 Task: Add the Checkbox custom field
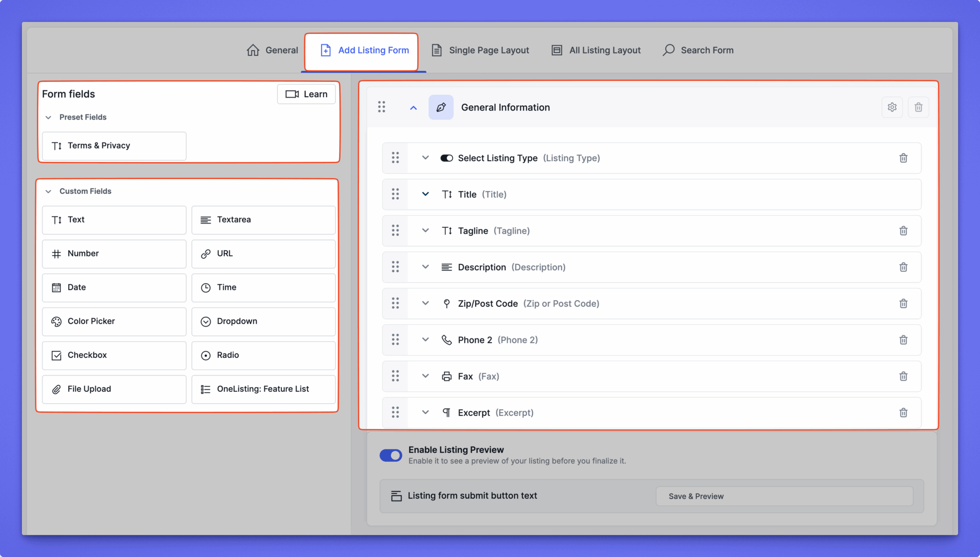(x=114, y=355)
